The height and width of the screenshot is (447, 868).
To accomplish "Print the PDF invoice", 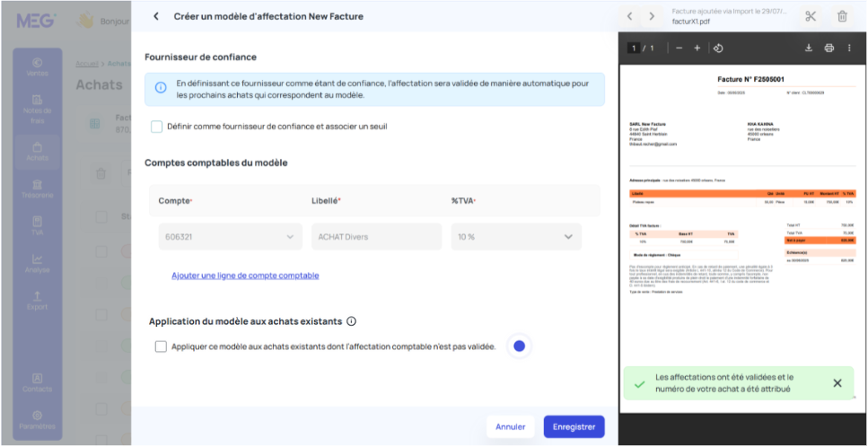I will pyautogui.click(x=829, y=48).
